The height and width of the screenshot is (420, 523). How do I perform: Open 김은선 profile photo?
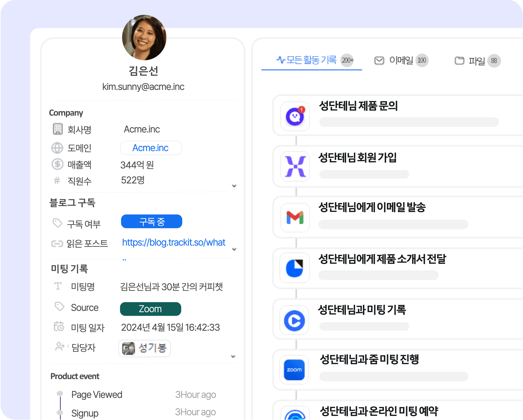[x=144, y=37]
